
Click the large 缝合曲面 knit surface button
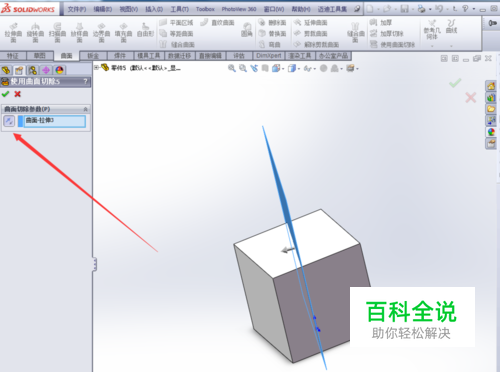356,32
